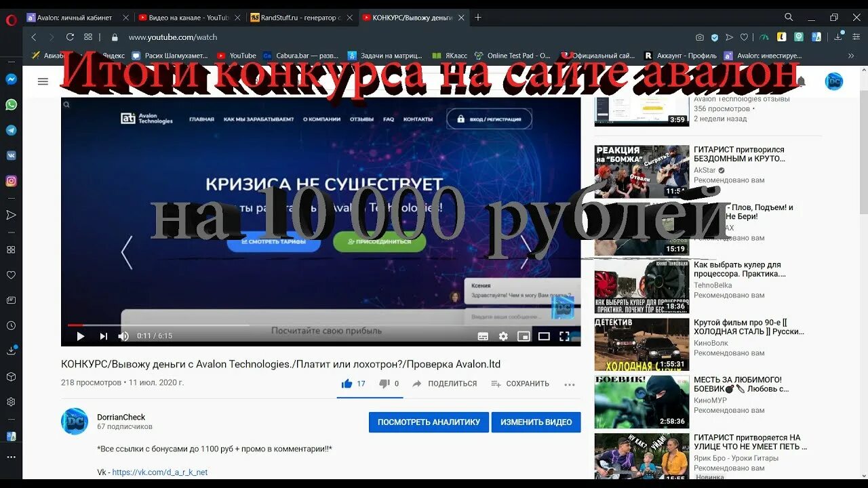The width and height of the screenshot is (868, 488).
Task: Like the video with 17 likes
Action: 353,384
